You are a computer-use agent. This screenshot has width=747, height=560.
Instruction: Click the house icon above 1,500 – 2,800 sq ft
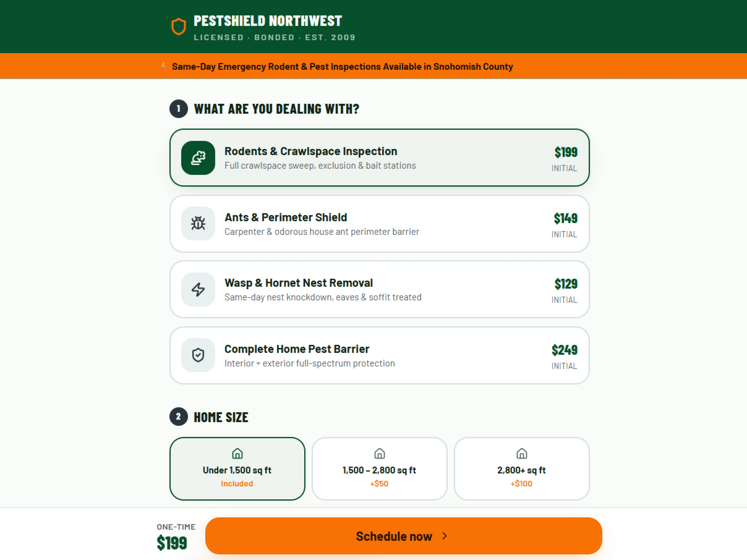pos(380,453)
